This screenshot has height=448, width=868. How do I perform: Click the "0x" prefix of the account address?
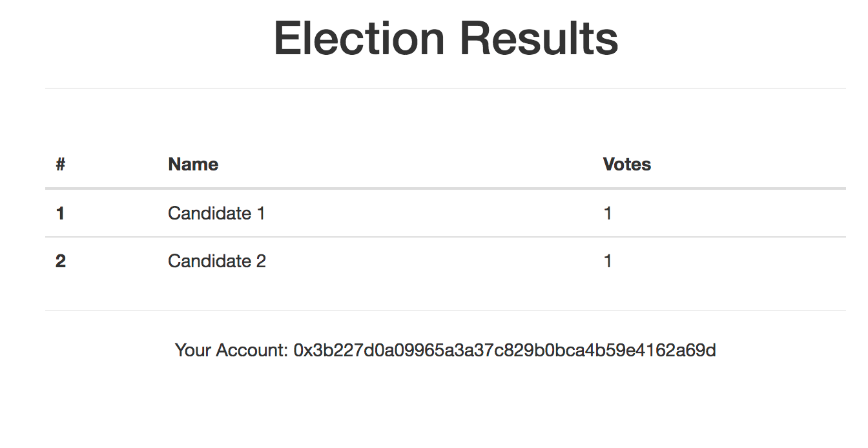pos(300,351)
